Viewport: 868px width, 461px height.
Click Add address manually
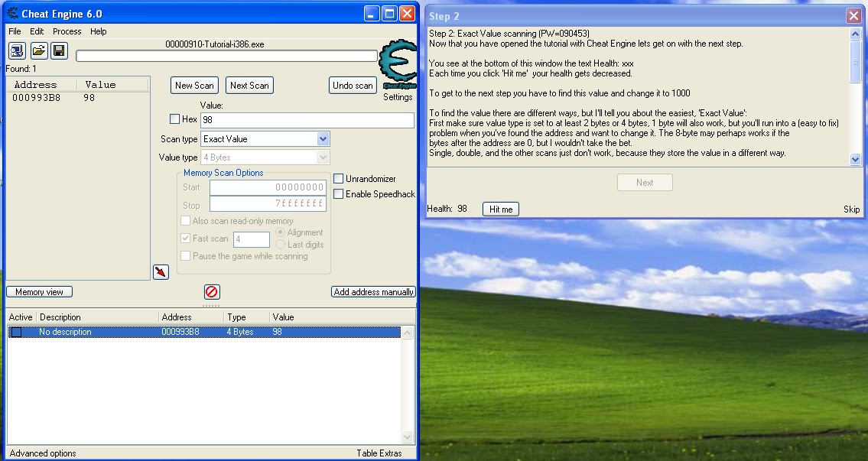[x=374, y=291]
